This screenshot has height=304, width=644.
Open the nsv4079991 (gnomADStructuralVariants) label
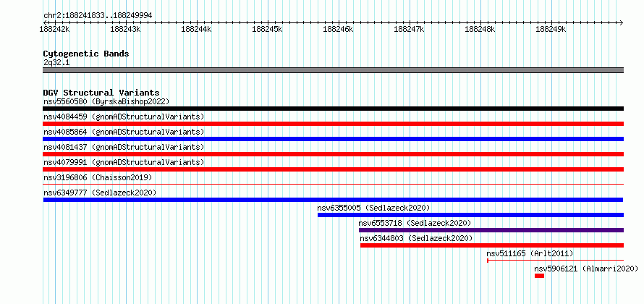click(x=124, y=162)
